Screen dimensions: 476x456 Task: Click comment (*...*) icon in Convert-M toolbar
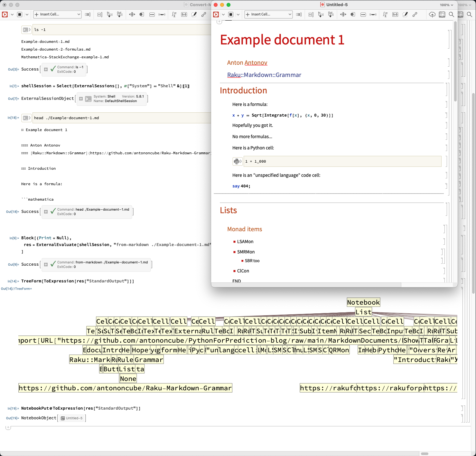162,14
